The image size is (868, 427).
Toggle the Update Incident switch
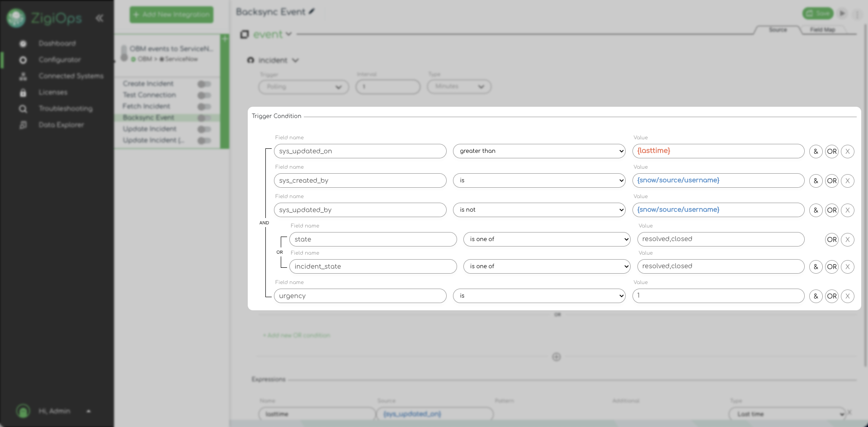click(x=204, y=129)
